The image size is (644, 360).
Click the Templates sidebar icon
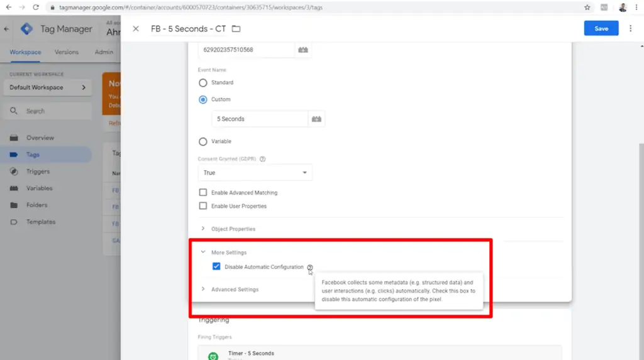pos(14,222)
